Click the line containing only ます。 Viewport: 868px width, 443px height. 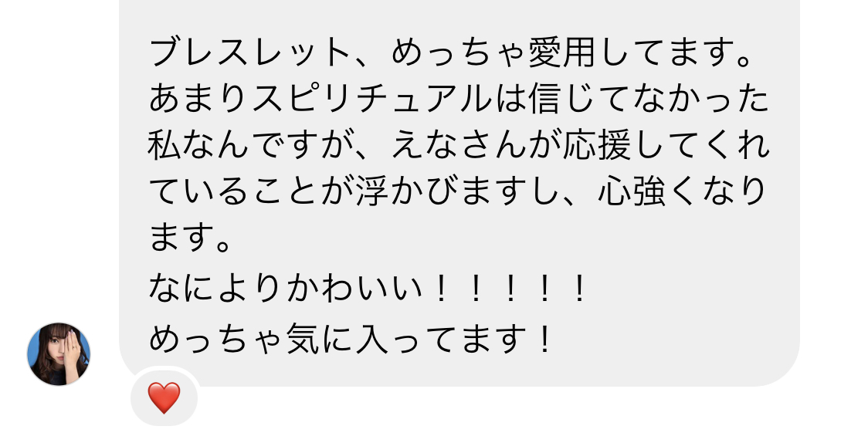(189, 239)
